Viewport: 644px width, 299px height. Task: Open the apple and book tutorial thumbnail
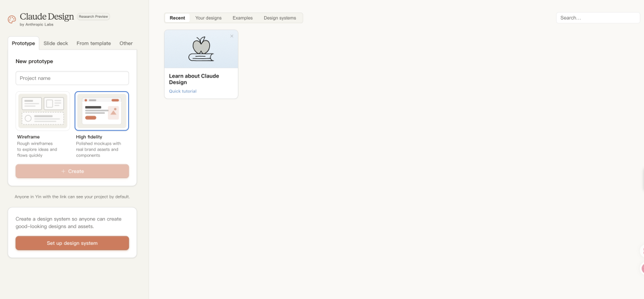(202, 49)
